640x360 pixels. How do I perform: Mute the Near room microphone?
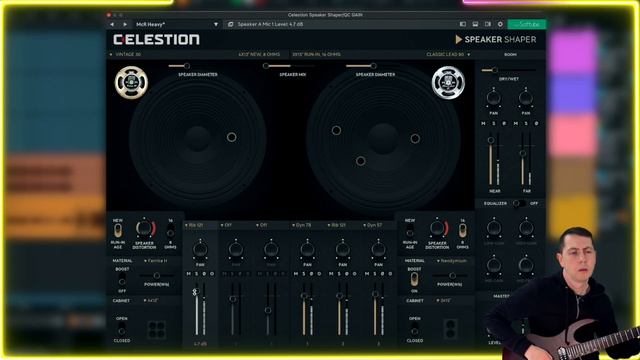click(484, 123)
